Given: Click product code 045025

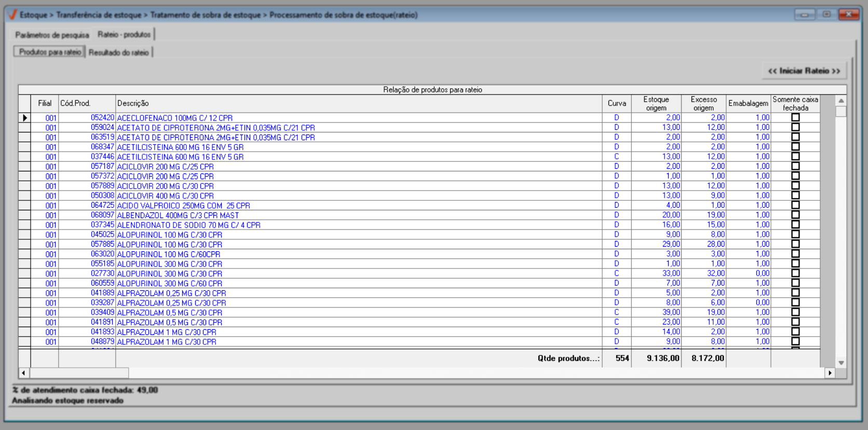Looking at the screenshot, I should pos(102,235).
